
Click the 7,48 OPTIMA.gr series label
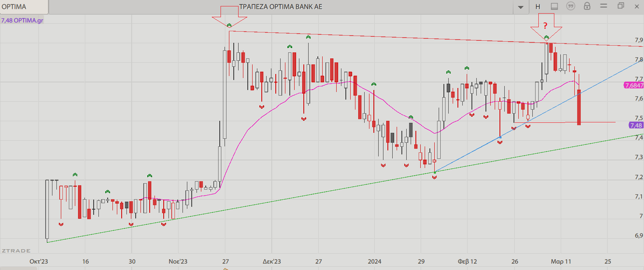point(22,20)
